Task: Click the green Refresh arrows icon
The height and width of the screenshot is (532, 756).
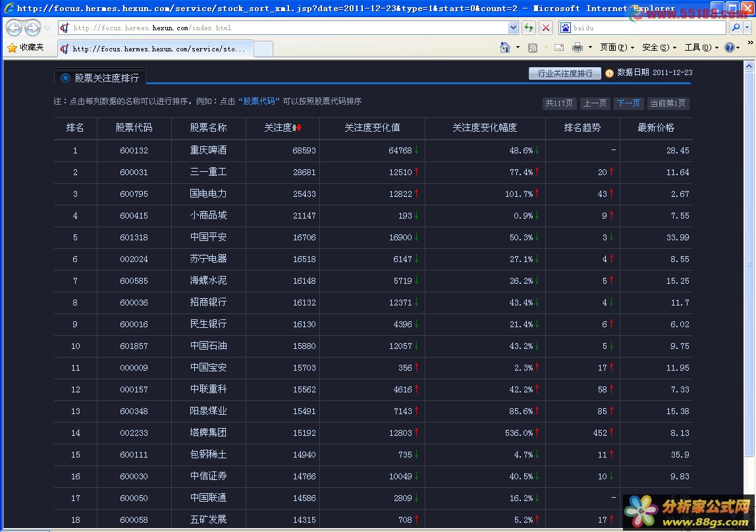Action: pos(529,28)
